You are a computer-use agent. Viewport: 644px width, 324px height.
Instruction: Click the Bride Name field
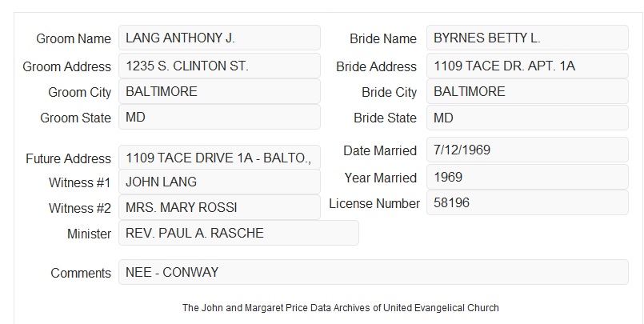click(527, 38)
